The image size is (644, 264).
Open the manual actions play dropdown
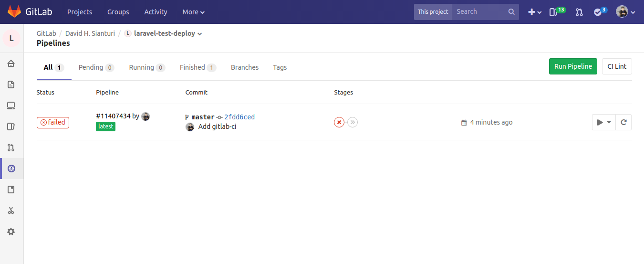click(x=604, y=122)
